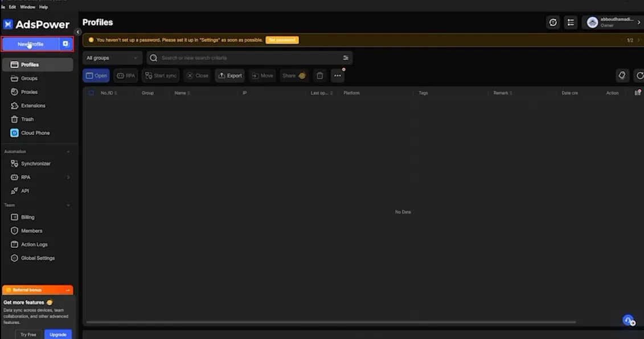Click the refresh list icon
The image size is (644, 339).
(639, 76)
